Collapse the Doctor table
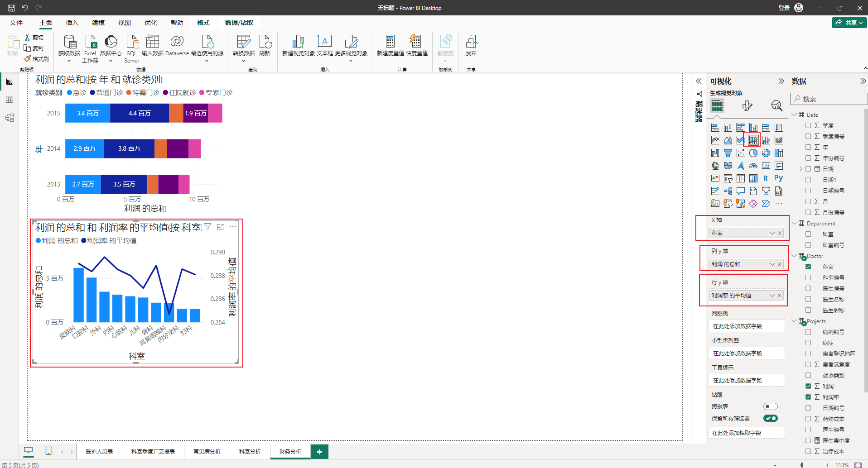Viewport: 868px width, 468px height. (x=794, y=256)
